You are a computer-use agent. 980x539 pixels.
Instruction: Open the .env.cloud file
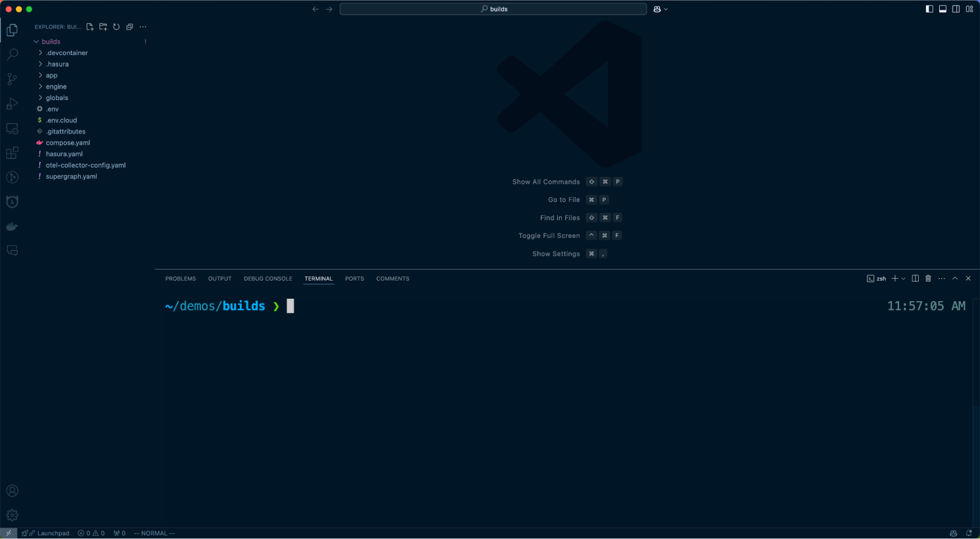pos(91,121)
